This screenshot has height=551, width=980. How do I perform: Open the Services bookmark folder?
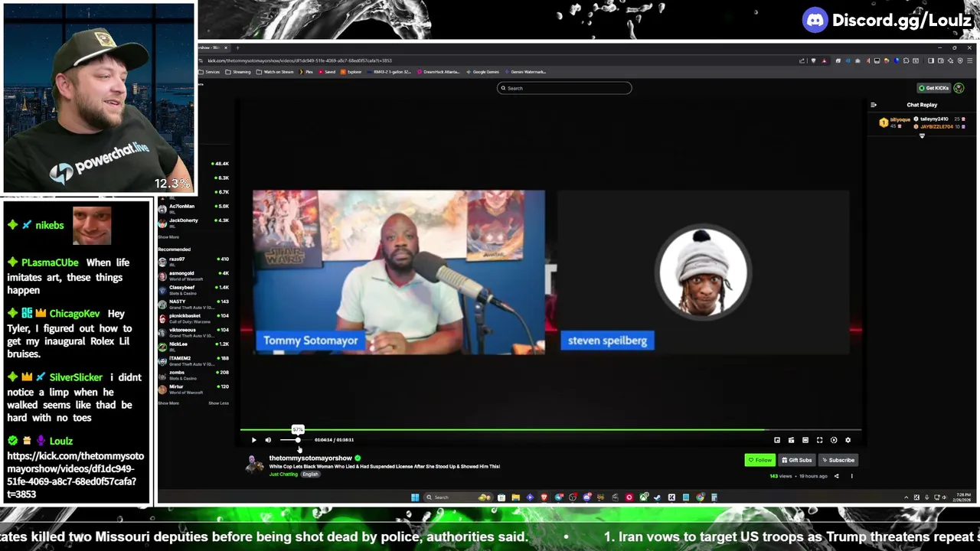click(210, 72)
